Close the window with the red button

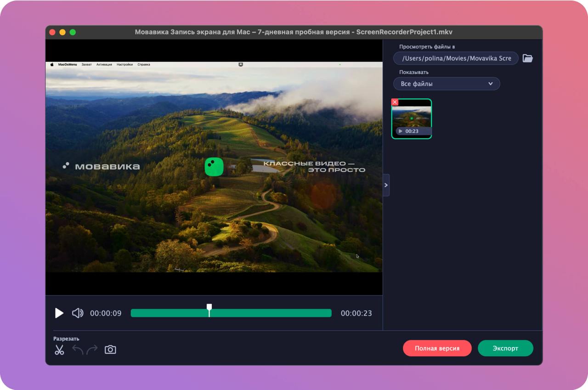[x=52, y=32]
